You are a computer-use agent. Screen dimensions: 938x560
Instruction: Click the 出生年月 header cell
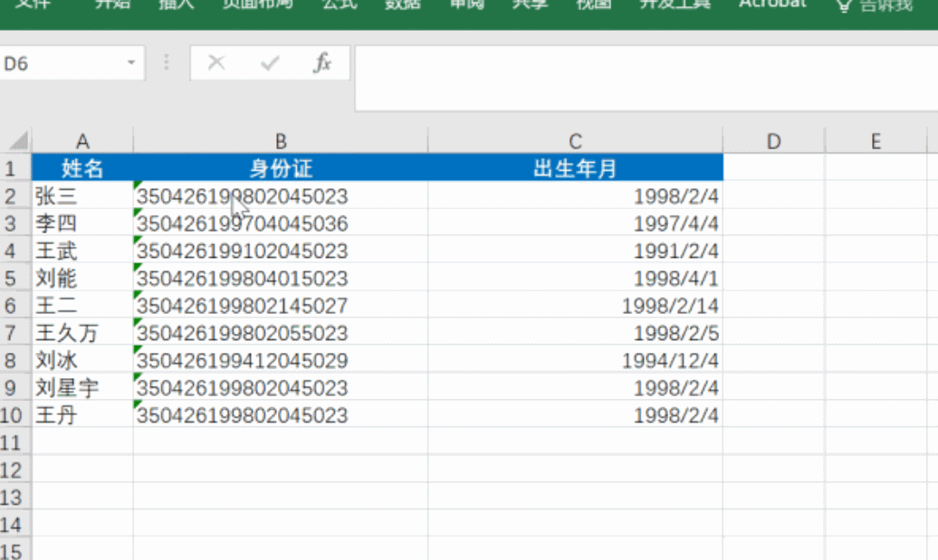click(575, 168)
